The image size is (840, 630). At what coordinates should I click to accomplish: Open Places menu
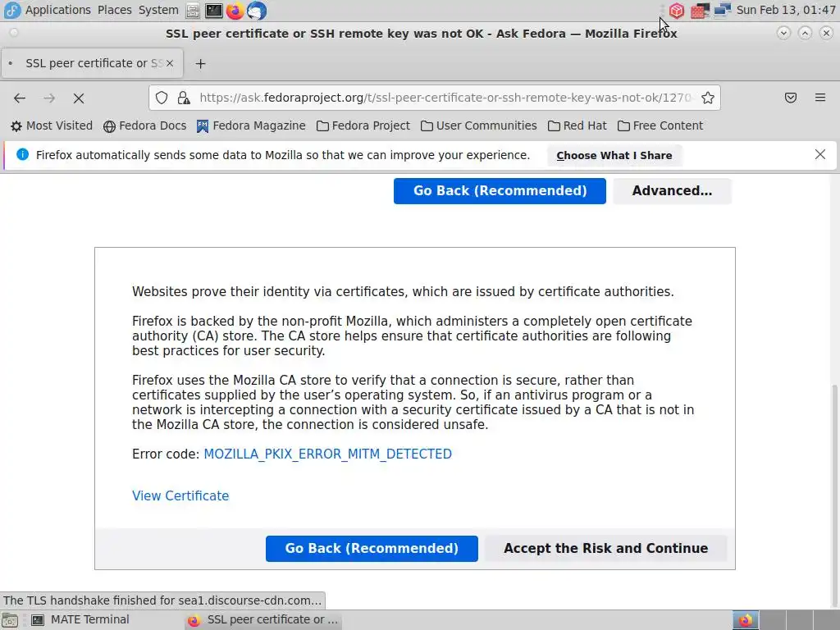[115, 10]
